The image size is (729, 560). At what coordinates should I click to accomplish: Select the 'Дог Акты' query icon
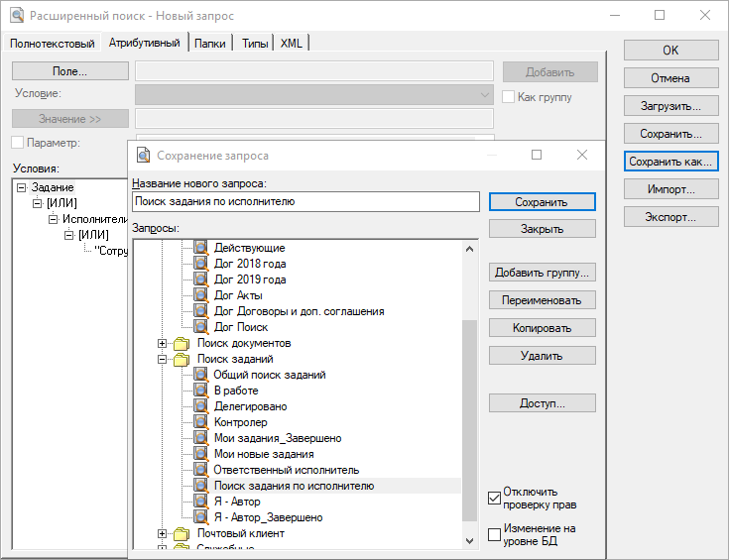click(x=201, y=295)
